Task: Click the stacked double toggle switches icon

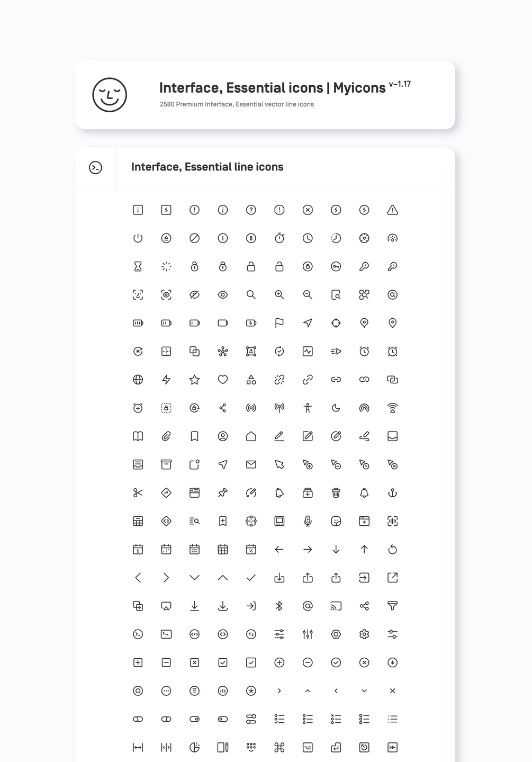Action: pyautogui.click(x=251, y=719)
